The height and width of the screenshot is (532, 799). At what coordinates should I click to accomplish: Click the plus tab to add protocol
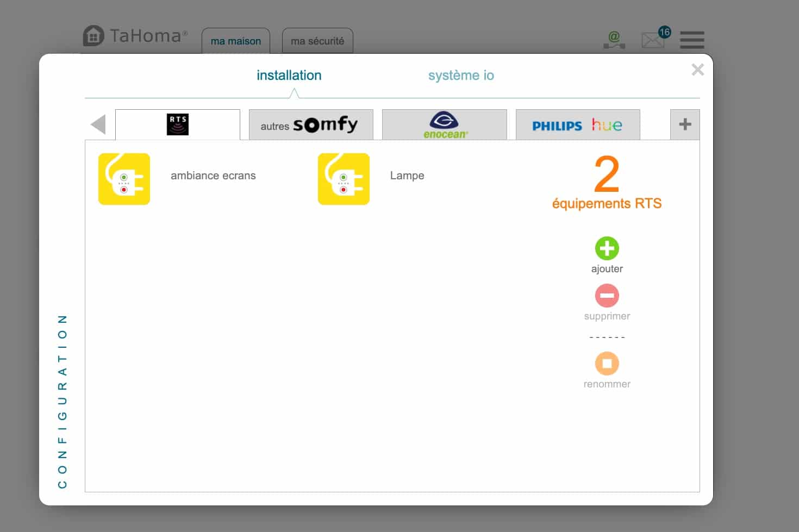685,124
